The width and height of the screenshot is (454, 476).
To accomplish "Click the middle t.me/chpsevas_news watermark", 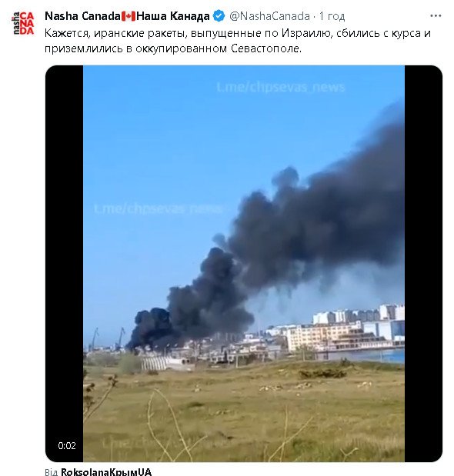I will click(x=159, y=209).
